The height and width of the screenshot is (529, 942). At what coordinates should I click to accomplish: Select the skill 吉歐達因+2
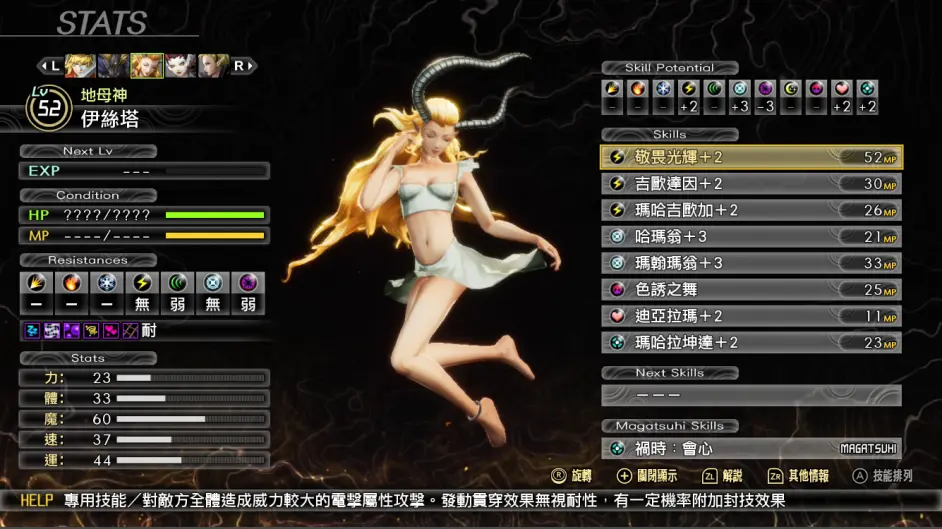[x=752, y=184]
